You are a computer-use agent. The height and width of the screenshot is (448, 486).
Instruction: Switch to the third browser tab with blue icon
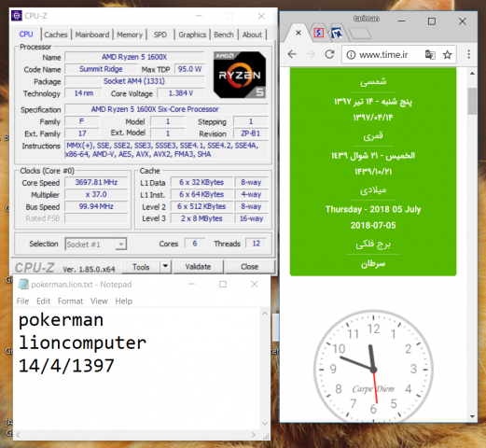point(337,33)
